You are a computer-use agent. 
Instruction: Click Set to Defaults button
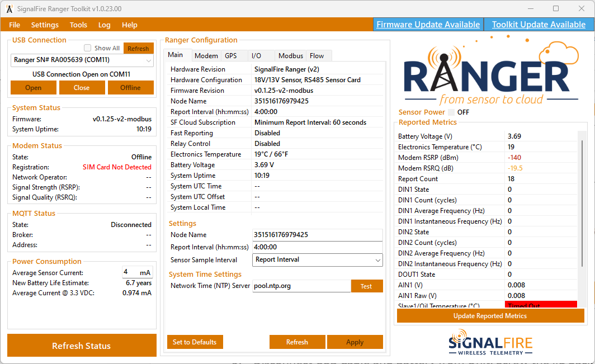coord(195,342)
